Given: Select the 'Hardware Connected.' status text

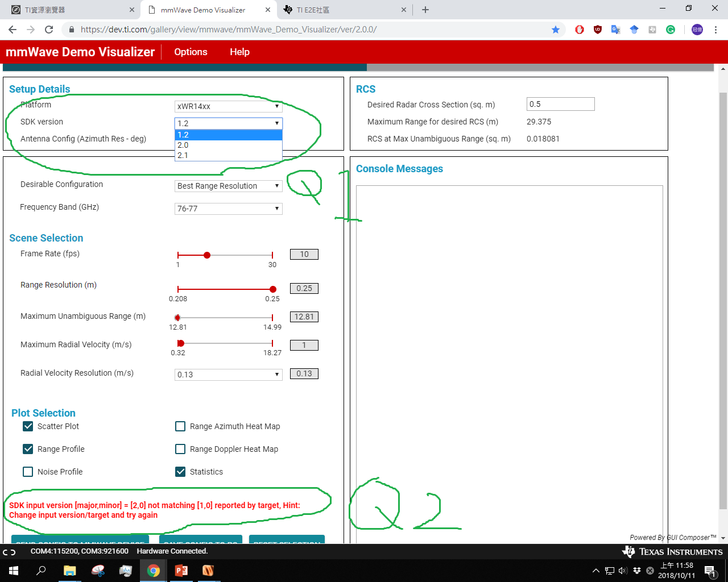Looking at the screenshot, I should [x=172, y=551].
